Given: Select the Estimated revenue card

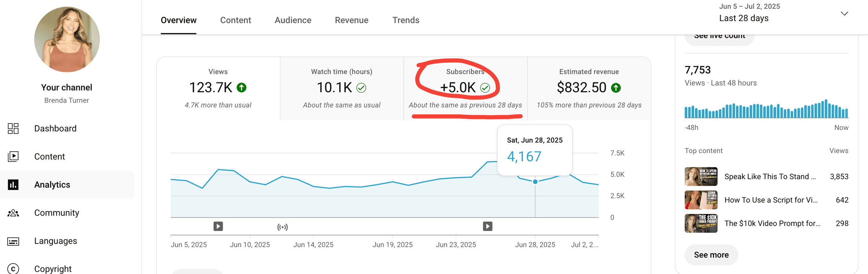Looking at the screenshot, I should 589,89.
